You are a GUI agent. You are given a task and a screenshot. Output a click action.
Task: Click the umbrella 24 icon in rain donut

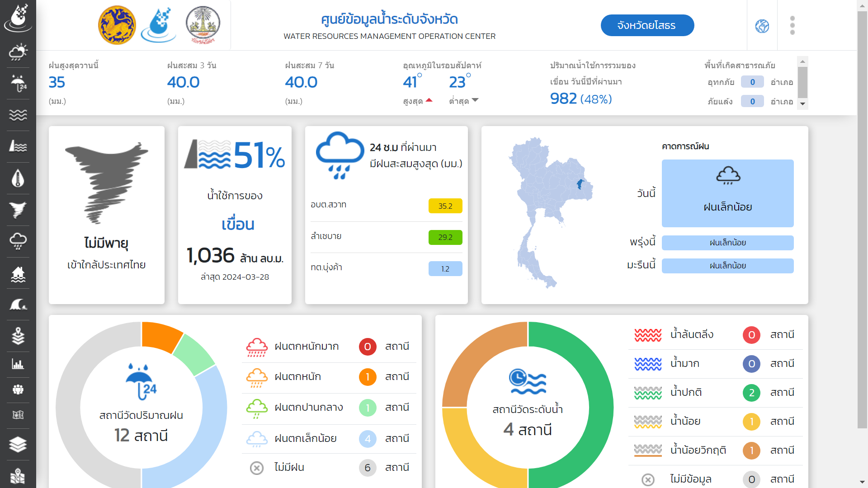[x=142, y=381]
